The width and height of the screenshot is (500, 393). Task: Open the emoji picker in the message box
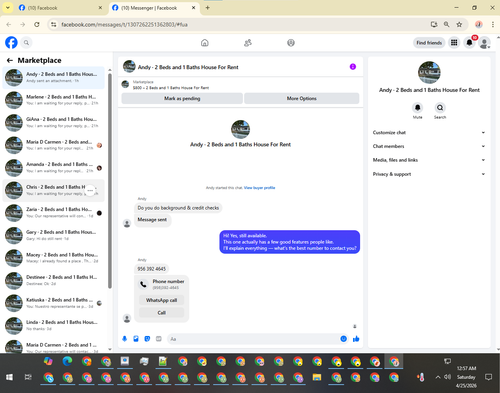click(343, 339)
